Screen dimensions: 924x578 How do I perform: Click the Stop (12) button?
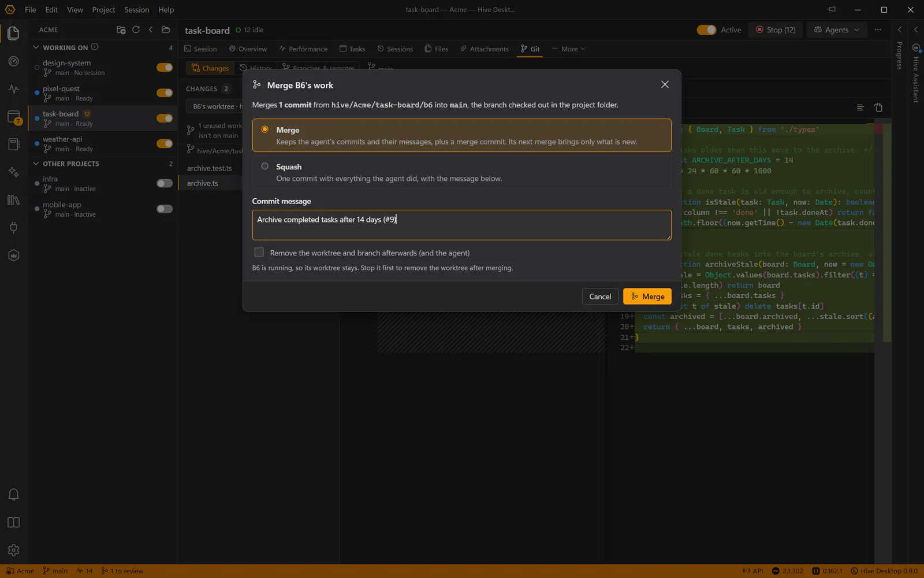coord(775,30)
